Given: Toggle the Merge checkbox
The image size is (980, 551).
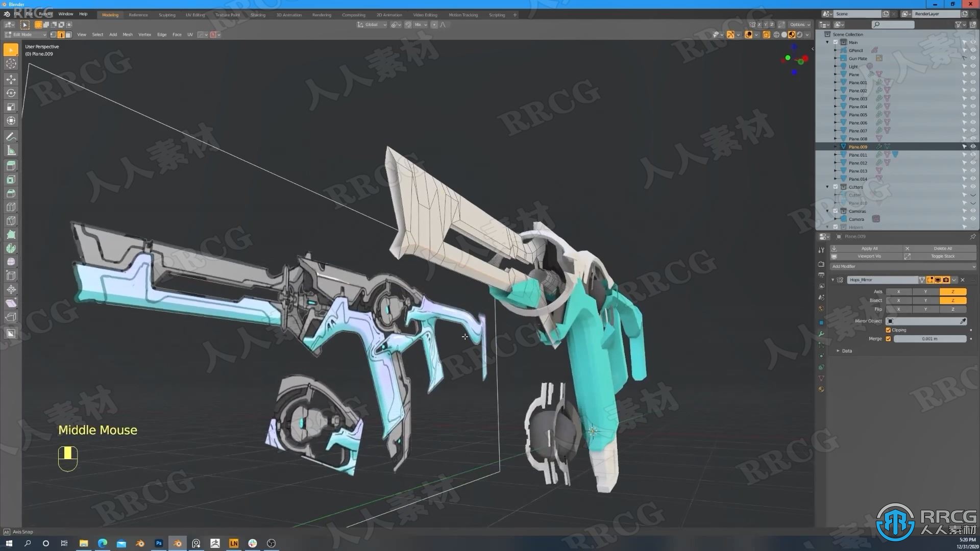Looking at the screenshot, I should click(888, 339).
